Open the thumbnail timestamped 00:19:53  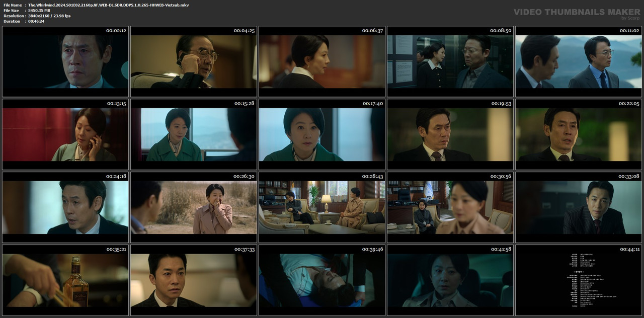click(450, 134)
